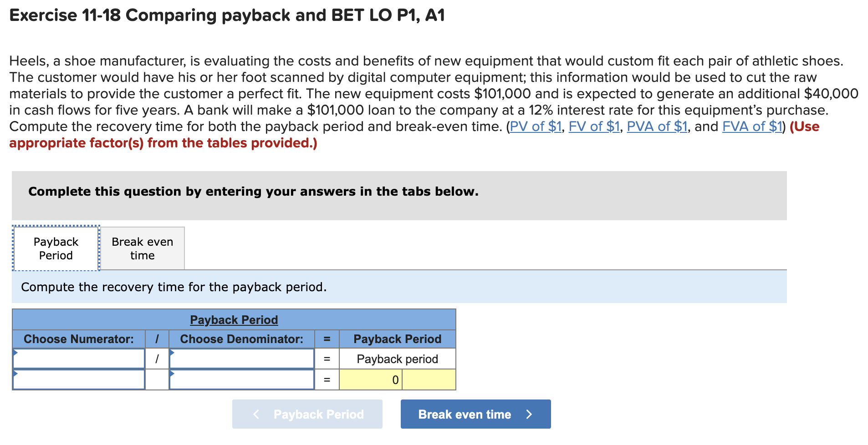Open the FVA of $1 table link
This screenshot has height=445, width=868.
pyautogui.click(x=751, y=126)
